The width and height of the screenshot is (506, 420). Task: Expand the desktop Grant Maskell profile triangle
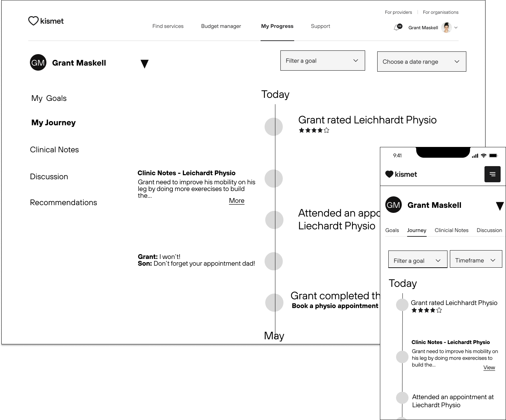[145, 64]
